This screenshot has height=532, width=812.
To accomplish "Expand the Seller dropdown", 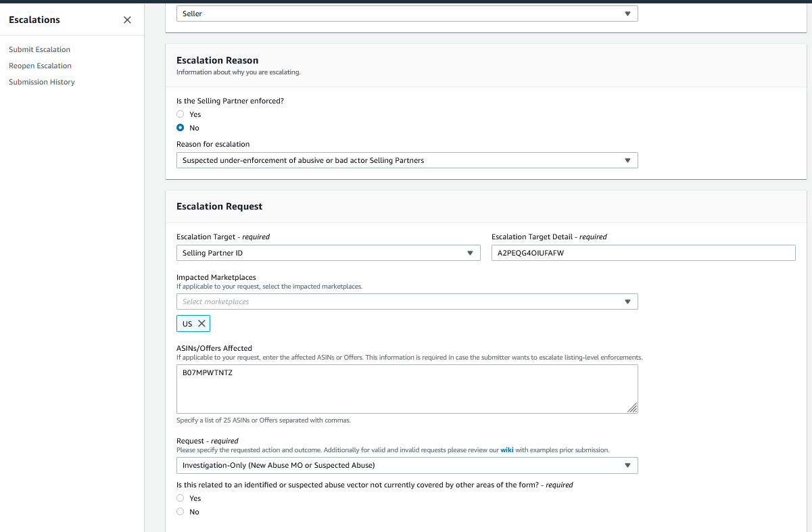I will pyautogui.click(x=406, y=14).
